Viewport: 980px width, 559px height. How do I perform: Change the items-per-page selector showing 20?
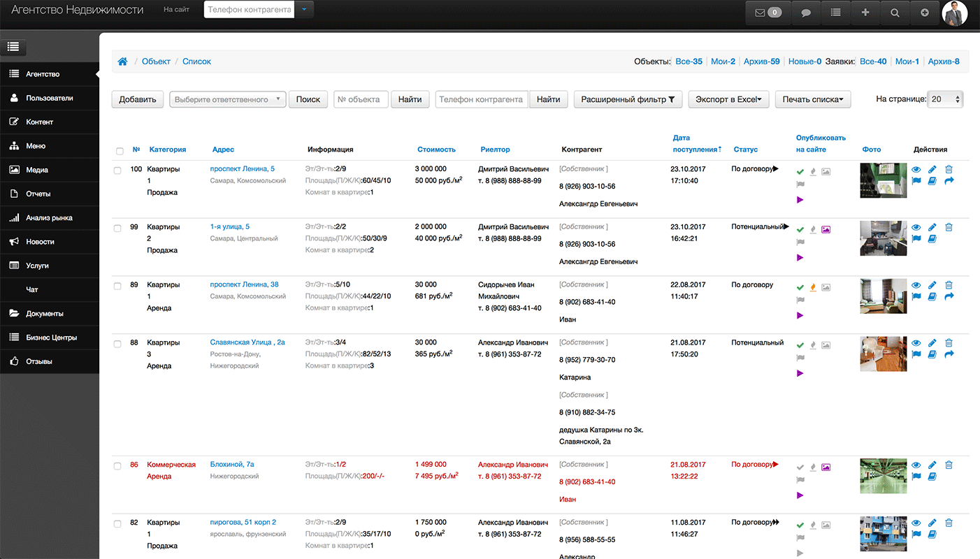click(944, 99)
